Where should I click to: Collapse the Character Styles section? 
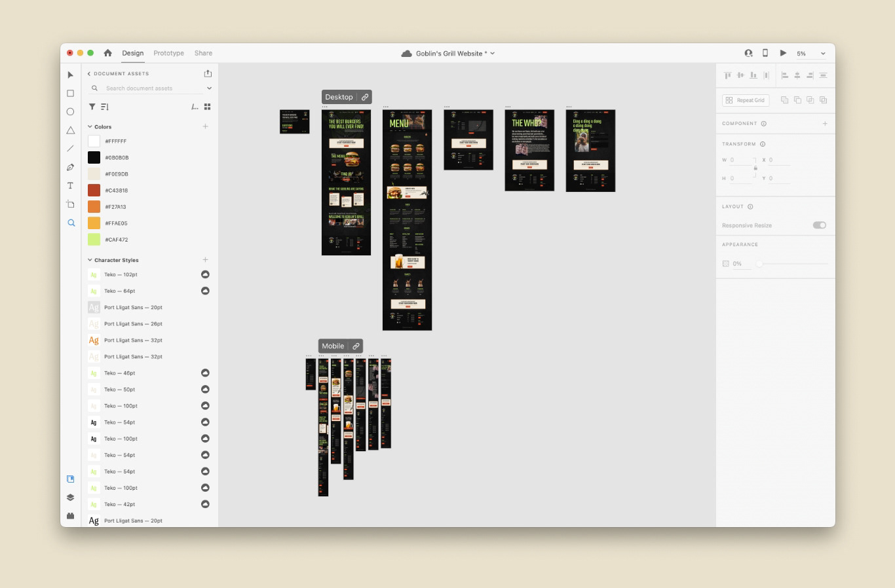pos(90,260)
